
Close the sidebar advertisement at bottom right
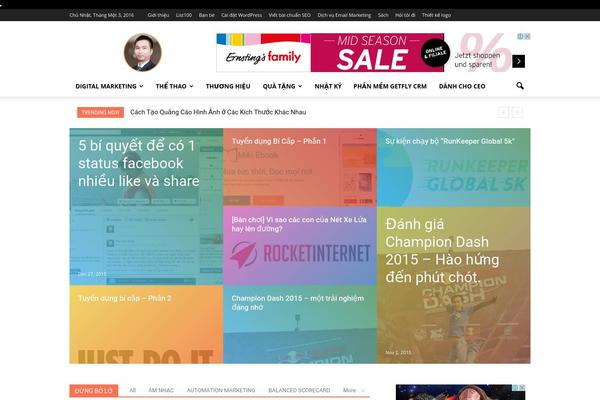click(522, 387)
